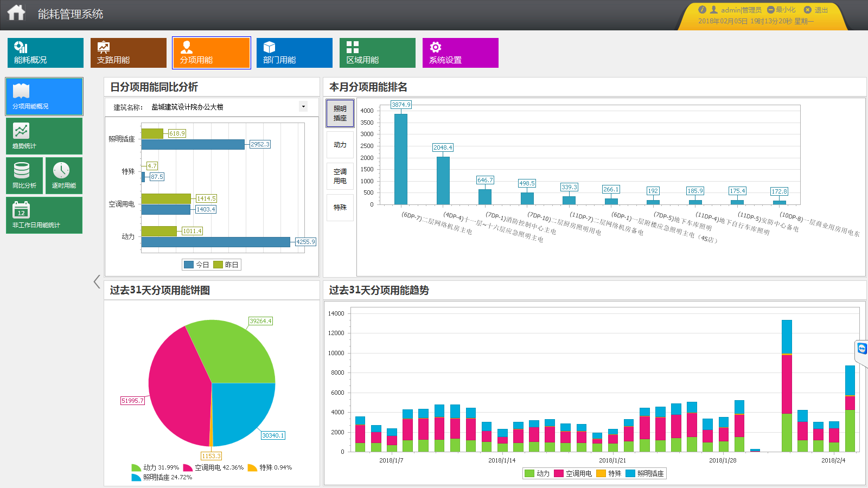Open 能耗概况 overview tile
The height and width of the screenshot is (488, 868).
[46, 53]
